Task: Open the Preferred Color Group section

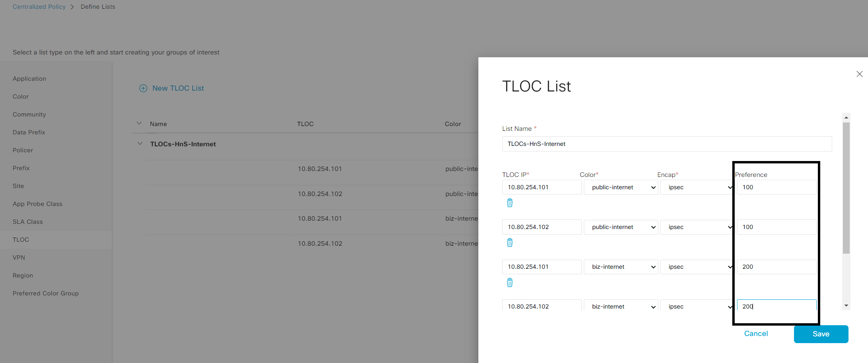Action: click(45, 293)
